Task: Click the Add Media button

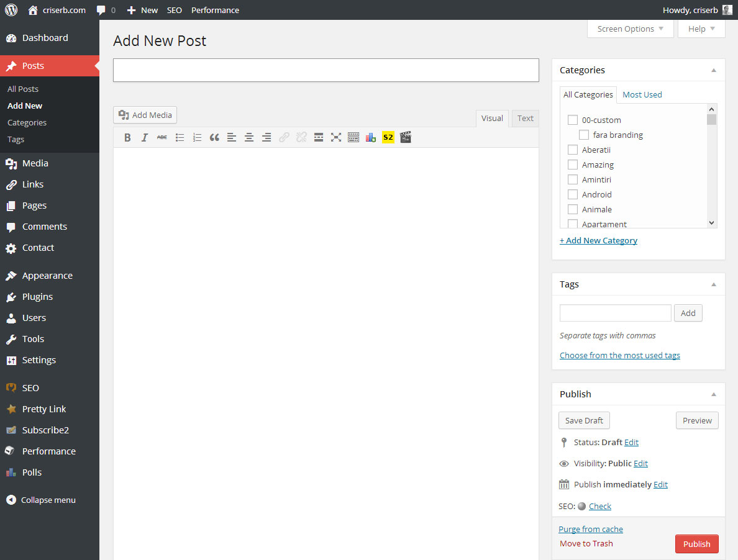Action: tap(145, 115)
